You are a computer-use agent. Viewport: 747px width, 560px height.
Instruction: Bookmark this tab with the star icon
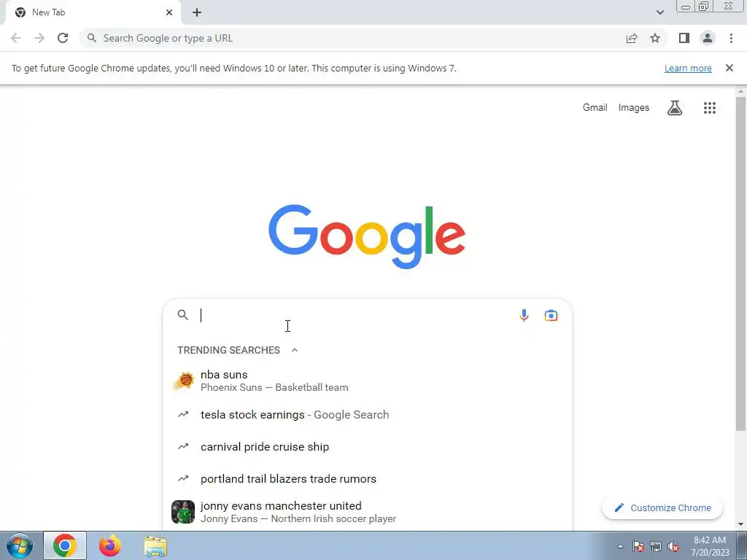655,38
